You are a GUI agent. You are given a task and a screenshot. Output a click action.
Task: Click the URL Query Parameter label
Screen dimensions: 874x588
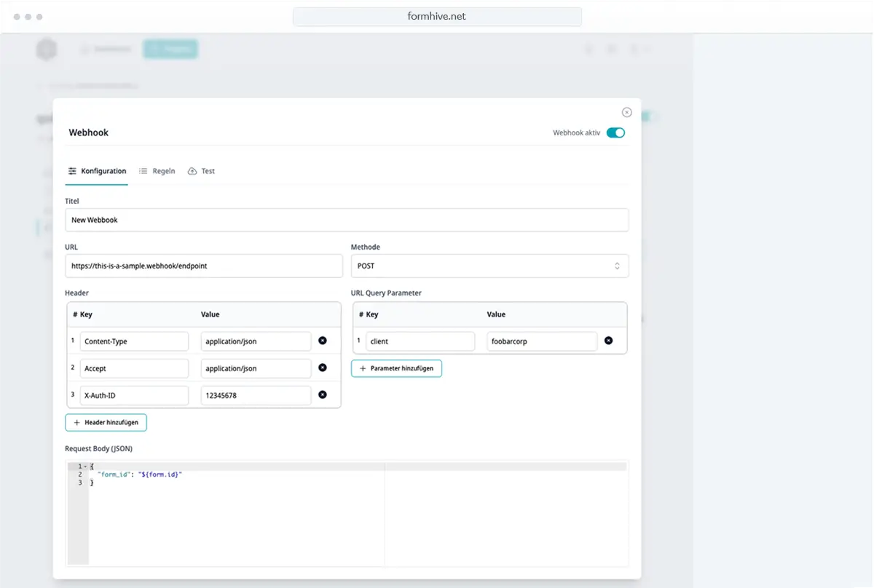click(386, 293)
